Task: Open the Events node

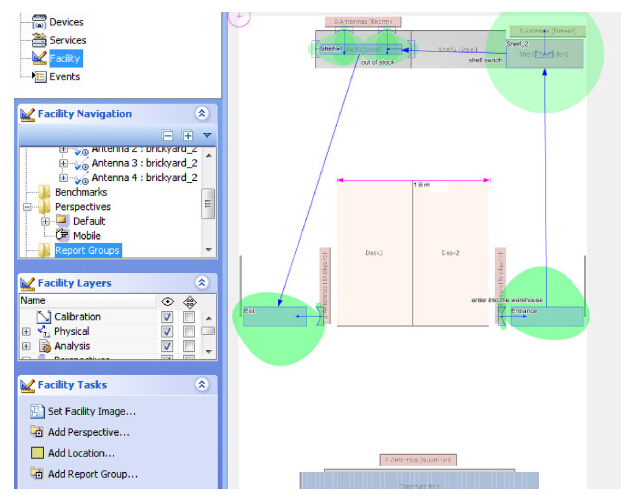Action: tap(65, 76)
